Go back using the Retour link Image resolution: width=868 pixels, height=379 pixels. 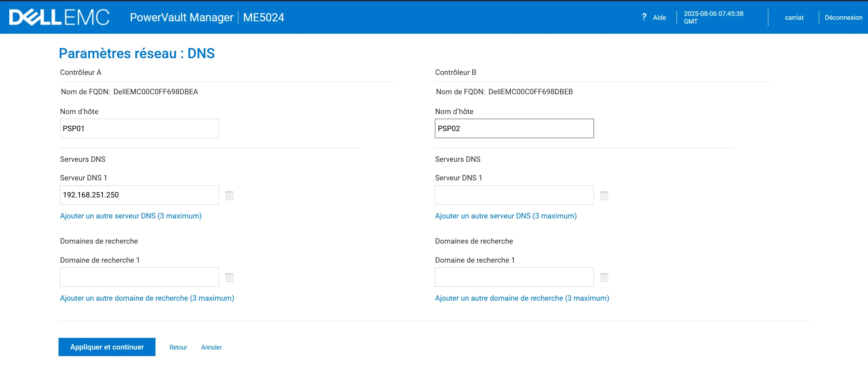[178, 347]
